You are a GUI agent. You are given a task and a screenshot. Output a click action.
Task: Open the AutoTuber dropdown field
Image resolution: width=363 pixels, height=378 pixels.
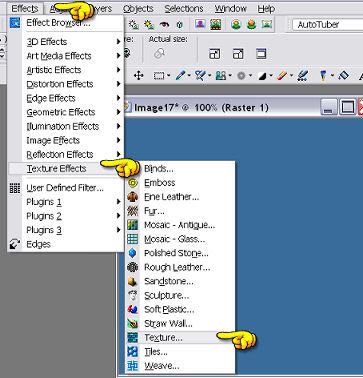click(327, 25)
